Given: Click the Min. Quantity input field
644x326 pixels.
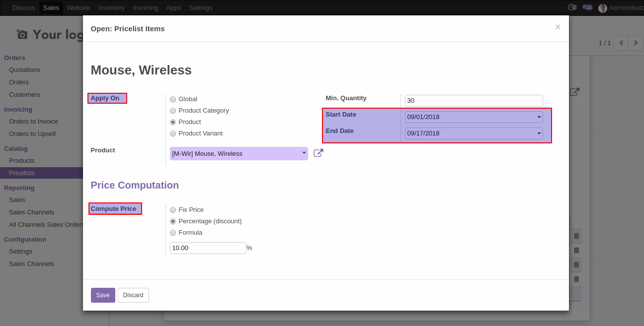Looking at the screenshot, I should click(473, 101).
